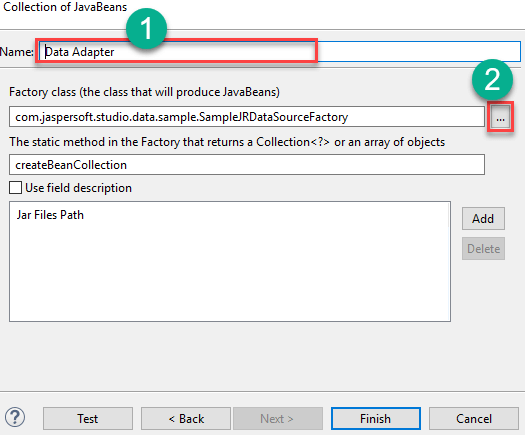Click the Collection of JavaBeans title
525x435 pixels.
point(65,7)
